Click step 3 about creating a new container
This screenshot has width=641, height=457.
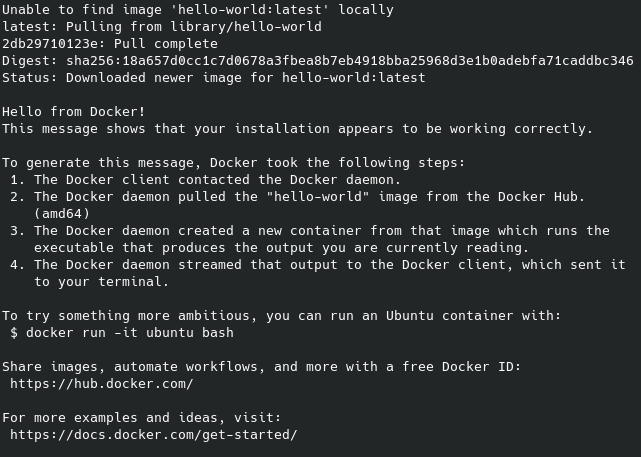pos(320,230)
